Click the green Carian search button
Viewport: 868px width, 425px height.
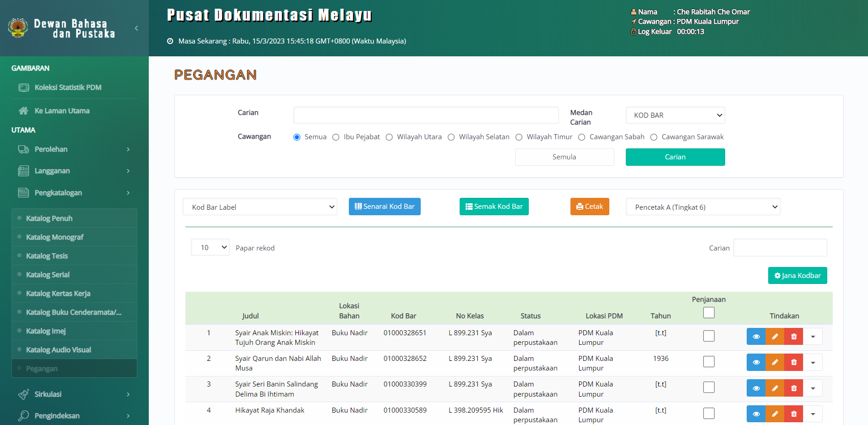point(675,157)
